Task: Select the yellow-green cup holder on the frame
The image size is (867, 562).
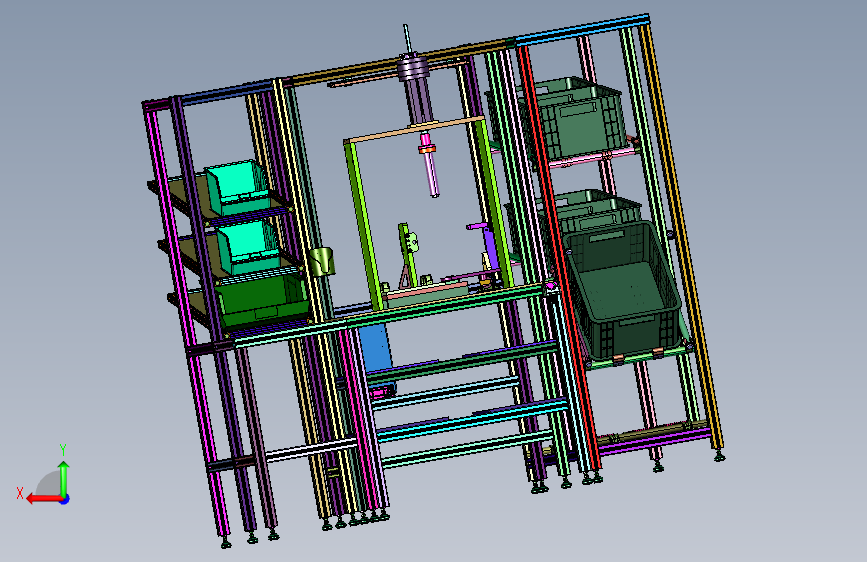Action: coord(322,262)
